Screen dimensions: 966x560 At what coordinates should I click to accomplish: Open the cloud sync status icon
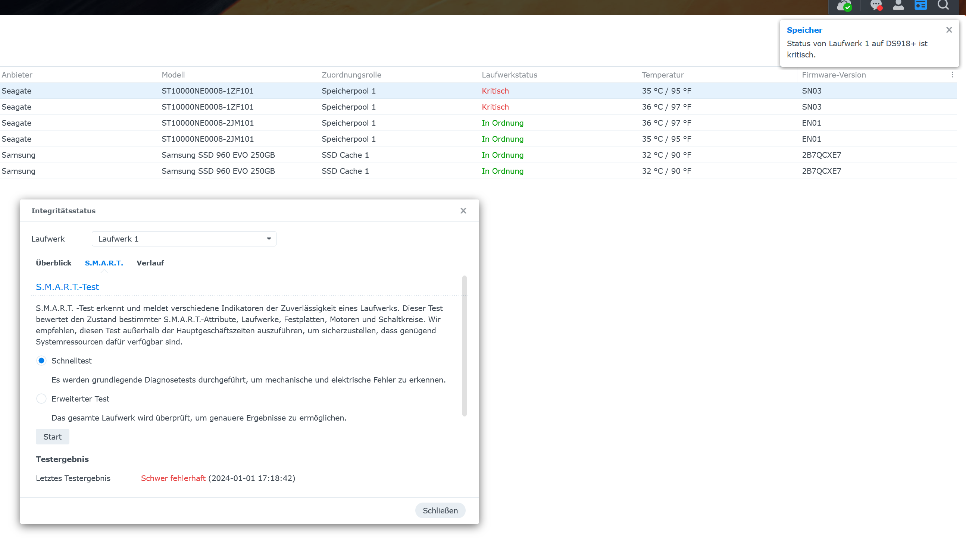click(844, 5)
